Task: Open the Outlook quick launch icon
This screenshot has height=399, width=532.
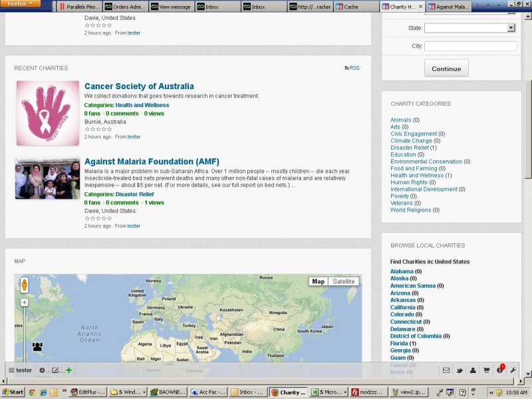Action: pos(54,392)
